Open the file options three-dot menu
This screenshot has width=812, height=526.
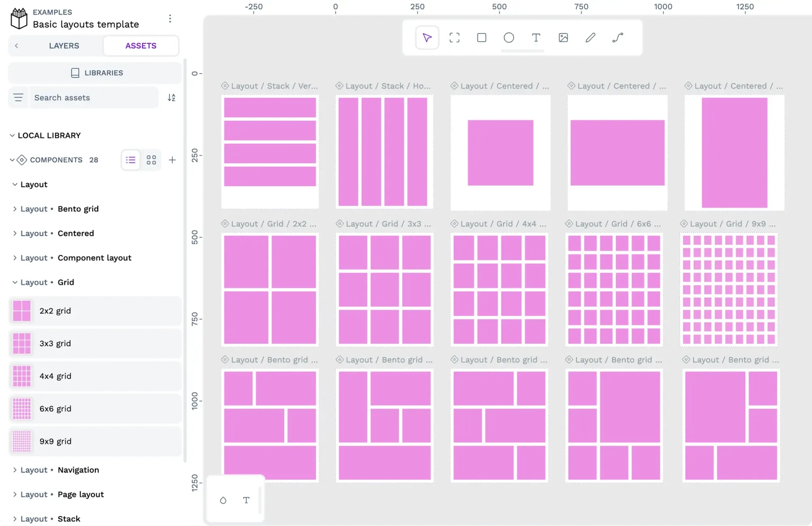(170, 19)
